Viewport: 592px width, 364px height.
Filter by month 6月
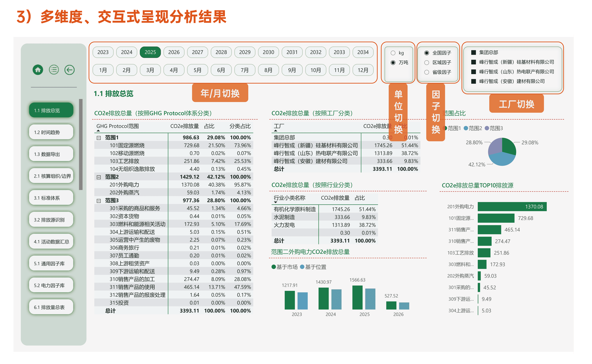pyautogui.click(x=221, y=70)
